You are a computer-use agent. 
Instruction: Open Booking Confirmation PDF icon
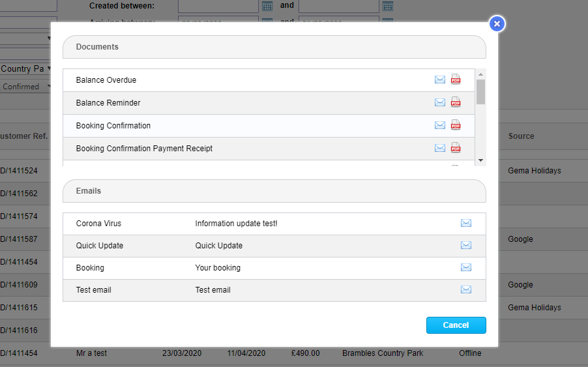(x=456, y=126)
